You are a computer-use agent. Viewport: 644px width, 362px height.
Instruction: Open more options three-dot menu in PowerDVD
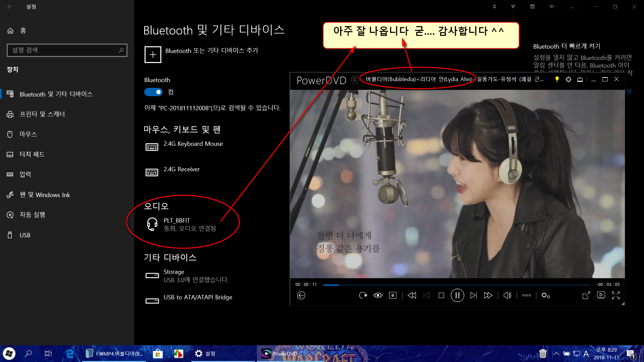point(527,295)
